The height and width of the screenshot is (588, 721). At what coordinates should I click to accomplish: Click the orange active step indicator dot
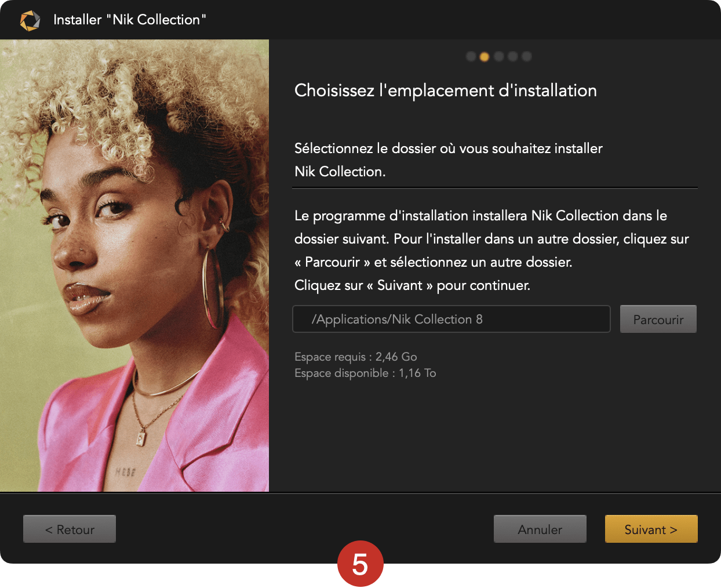(485, 56)
